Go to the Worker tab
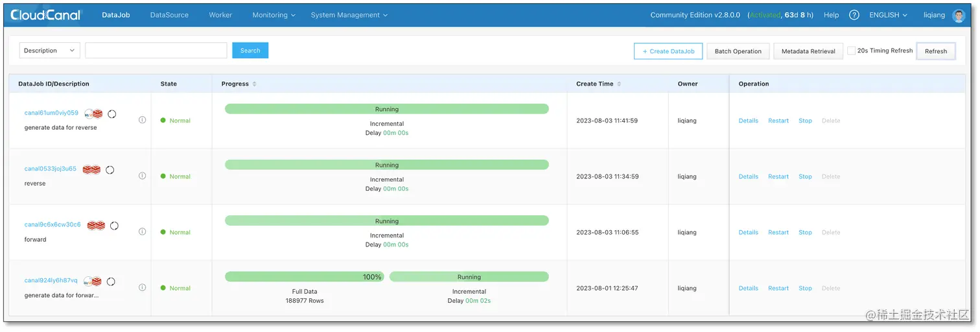 pos(220,15)
